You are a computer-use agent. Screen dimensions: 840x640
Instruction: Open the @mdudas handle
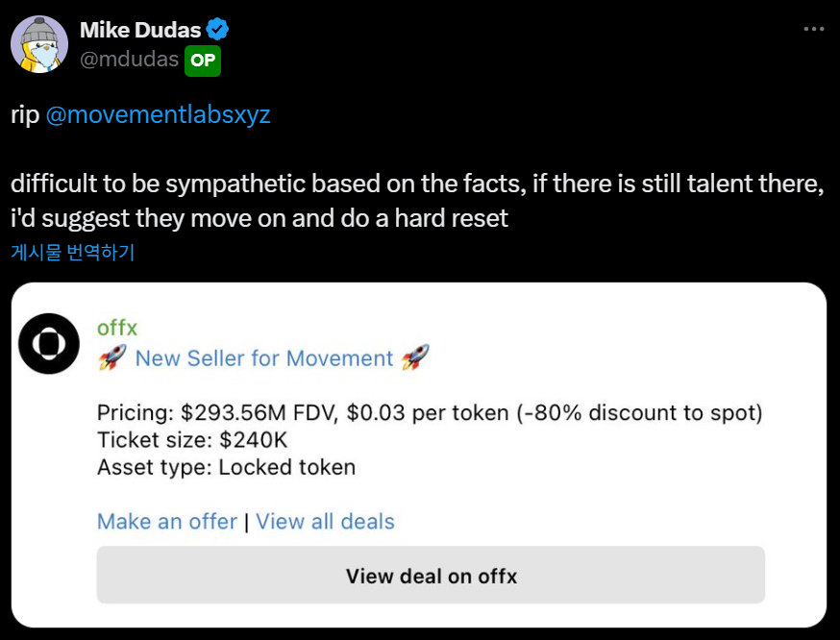pos(129,60)
